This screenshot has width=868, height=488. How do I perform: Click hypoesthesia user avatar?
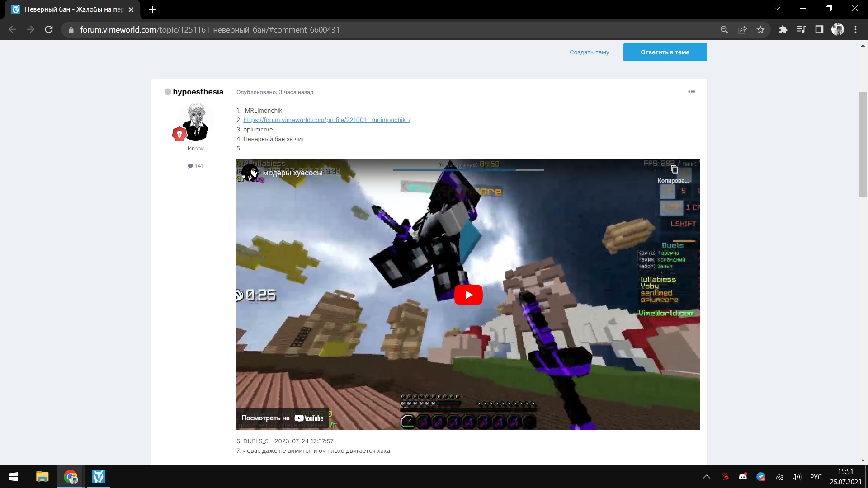(196, 121)
